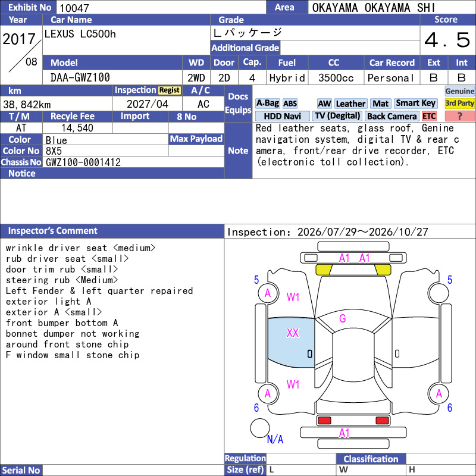Screen dimensions: 476x476
Task: Click the chassis number GWZ100-0001412 field
Action: [133, 162]
